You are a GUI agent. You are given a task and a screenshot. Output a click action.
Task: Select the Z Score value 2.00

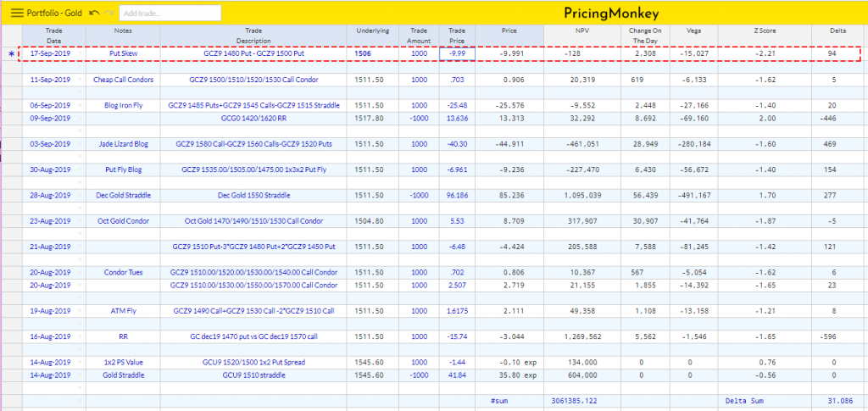(x=765, y=118)
